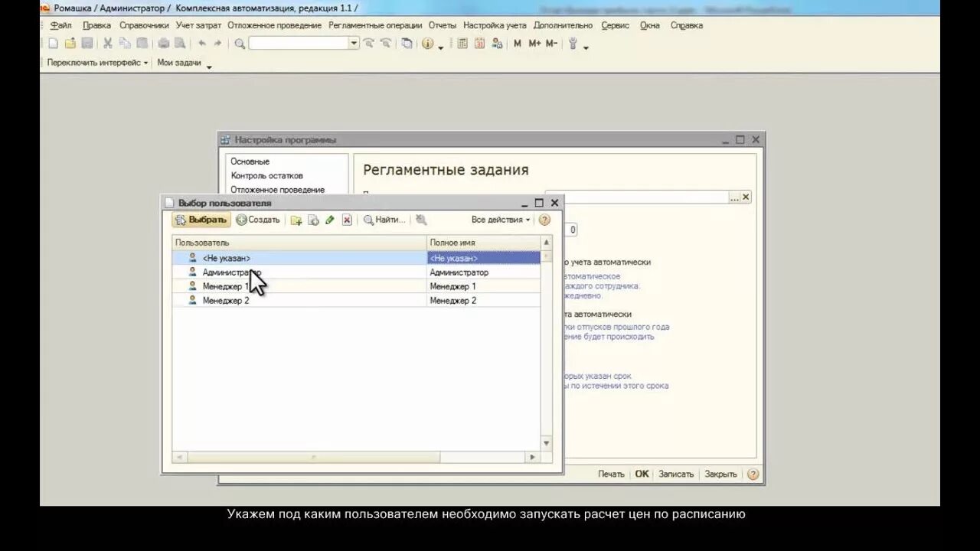
Task: Click the ellipsis select button in settings field
Action: [x=734, y=197]
